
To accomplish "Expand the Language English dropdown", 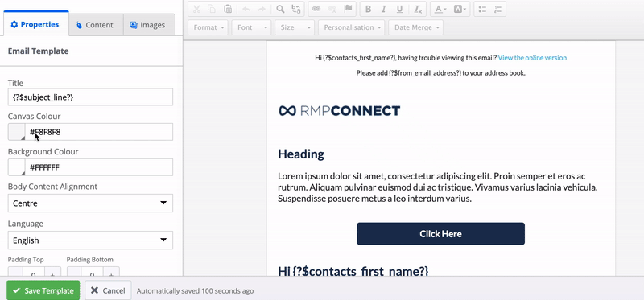I will 90,240.
